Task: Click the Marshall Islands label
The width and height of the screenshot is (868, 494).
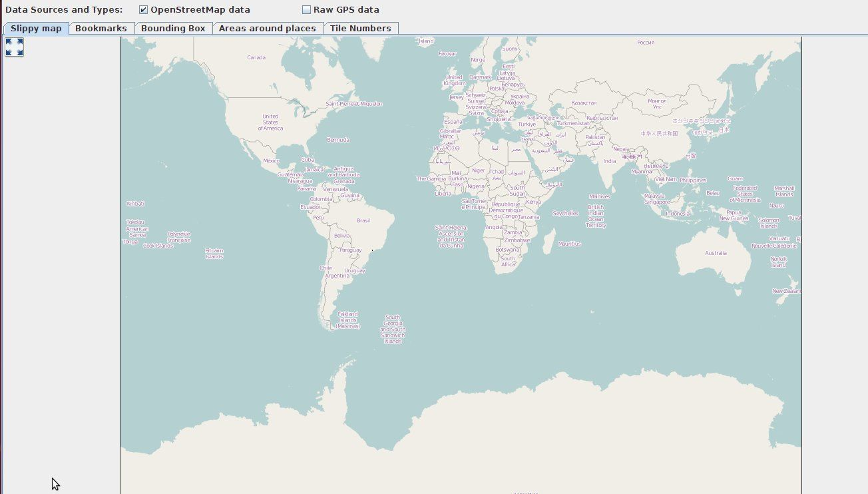Action: click(x=785, y=191)
